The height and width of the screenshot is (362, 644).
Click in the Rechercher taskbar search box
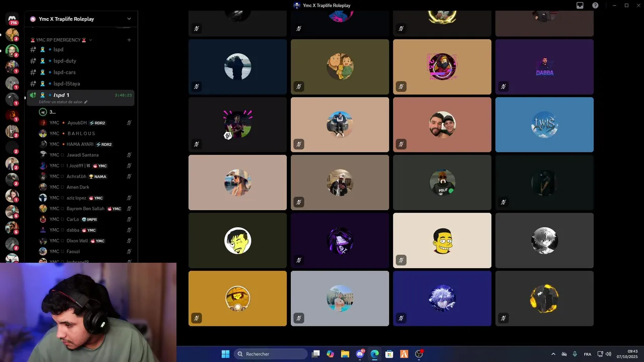click(x=271, y=354)
